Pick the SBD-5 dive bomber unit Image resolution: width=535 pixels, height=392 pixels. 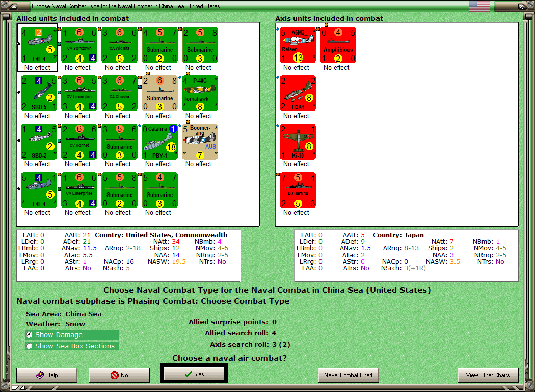coord(39,94)
